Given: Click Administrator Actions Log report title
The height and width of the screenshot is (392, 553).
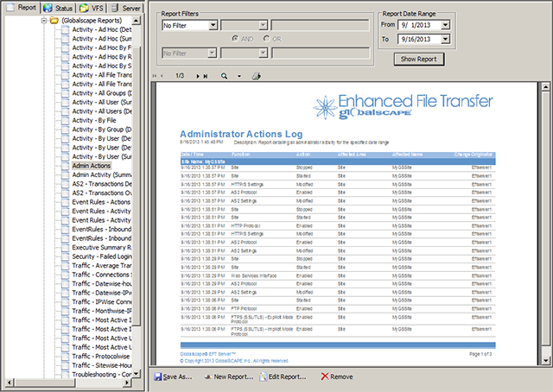Looking at the screenshot, I should [241, 134].
